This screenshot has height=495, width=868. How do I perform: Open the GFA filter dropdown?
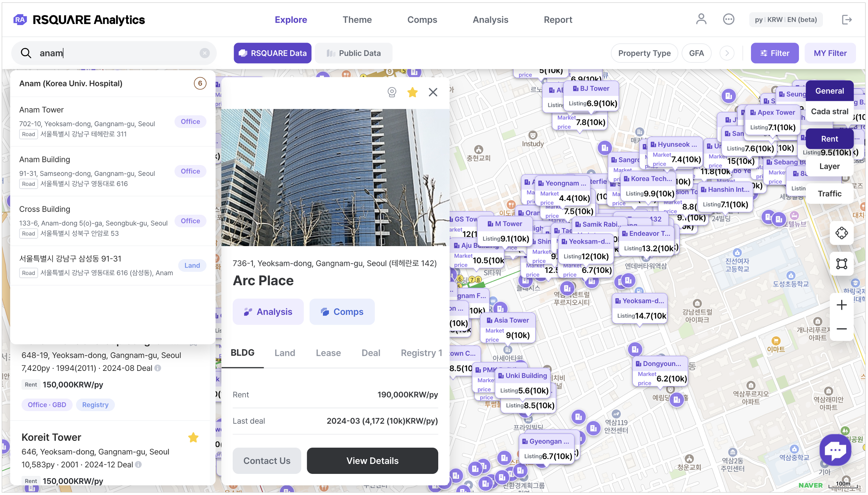pyautogui.click(x=696, y=53)
